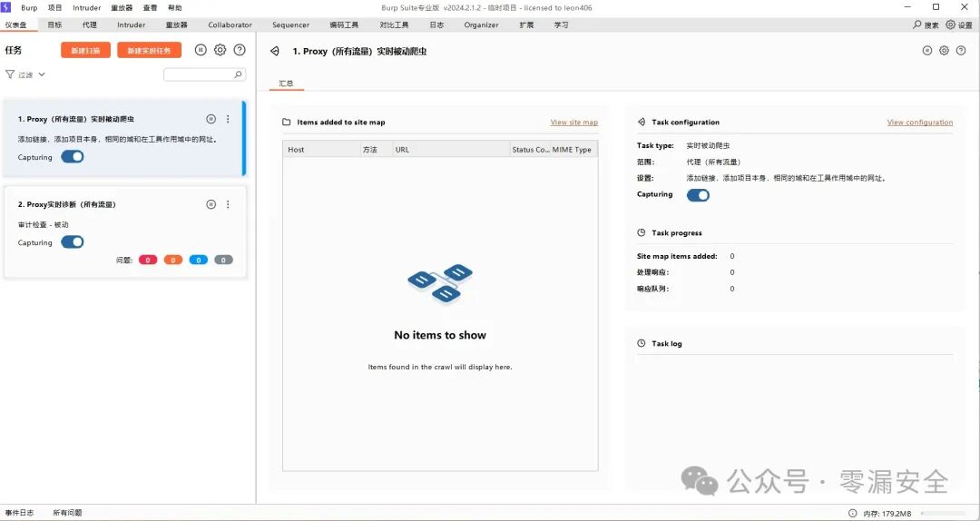Open 所有问题 in status bar
The image size is (980, 521).
(67, 513)
